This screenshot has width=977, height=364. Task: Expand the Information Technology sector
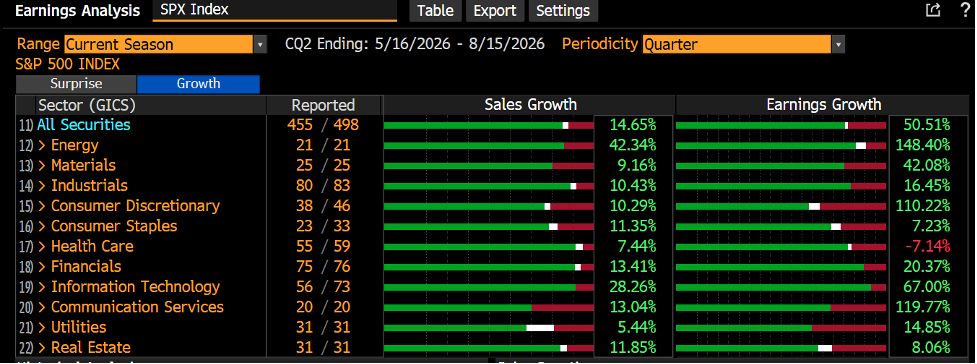(x=129, y=287)
